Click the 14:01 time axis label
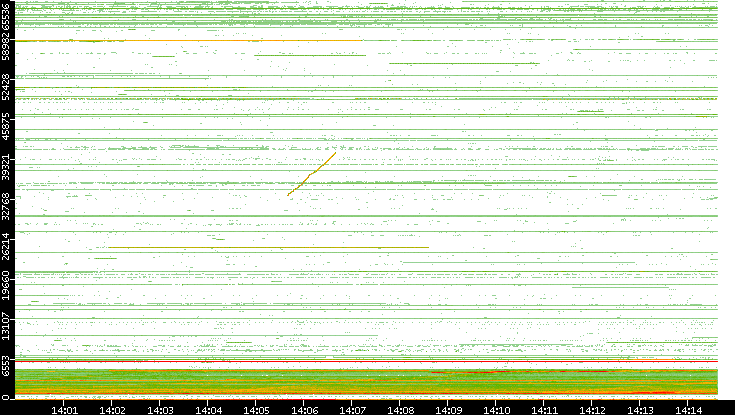The image size is (735, 415). pos(65,409)
